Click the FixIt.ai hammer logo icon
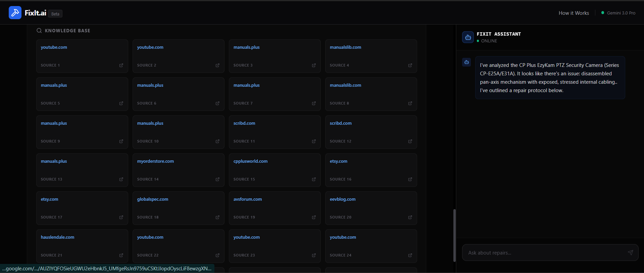644x273 pixels. tap(15, 13)
